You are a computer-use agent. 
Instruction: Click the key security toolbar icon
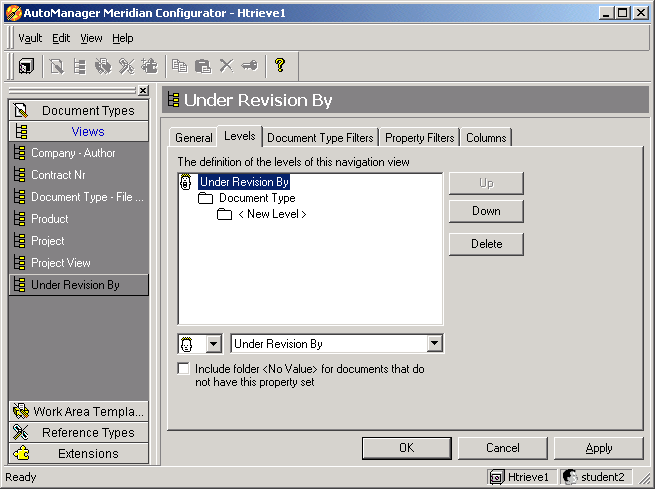[250, 66]
